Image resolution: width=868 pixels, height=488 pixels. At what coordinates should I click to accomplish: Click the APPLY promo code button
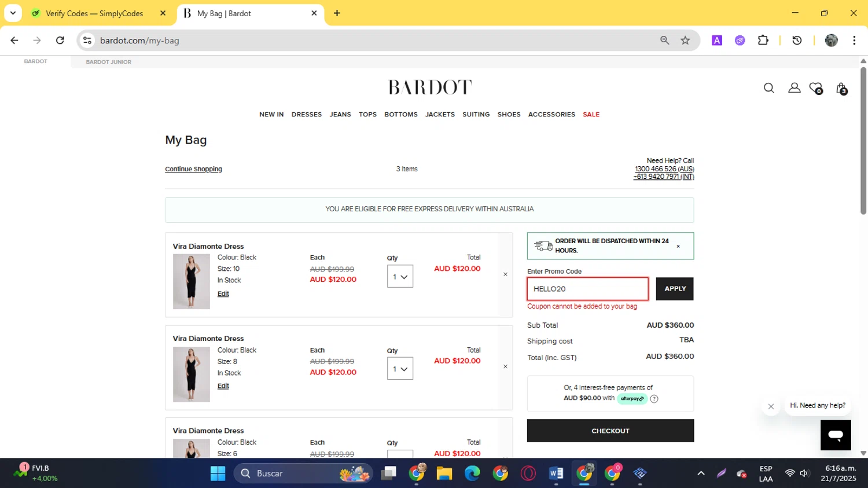675,289
